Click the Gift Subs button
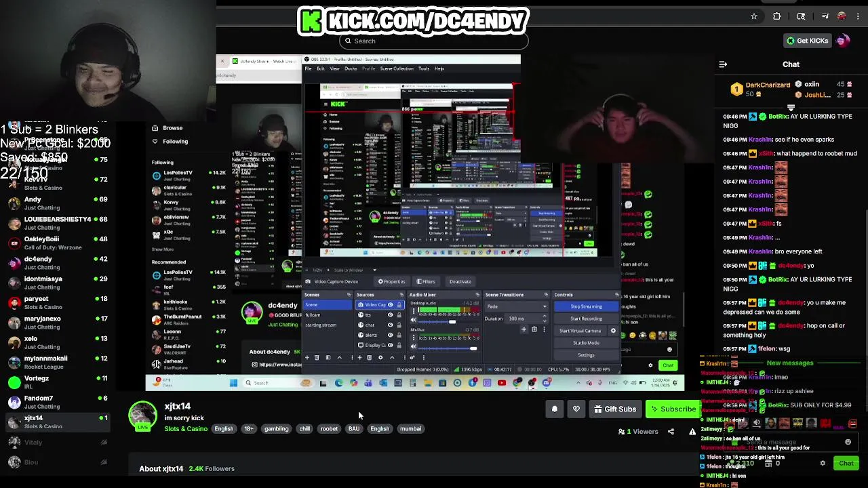Screen dimensions: 868x488 coord(615,409)
